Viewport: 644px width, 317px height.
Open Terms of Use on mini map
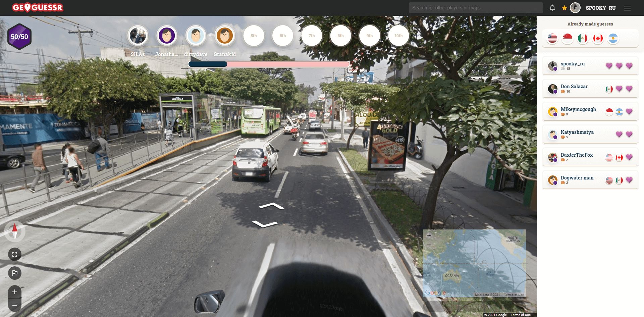pos(514,295)
